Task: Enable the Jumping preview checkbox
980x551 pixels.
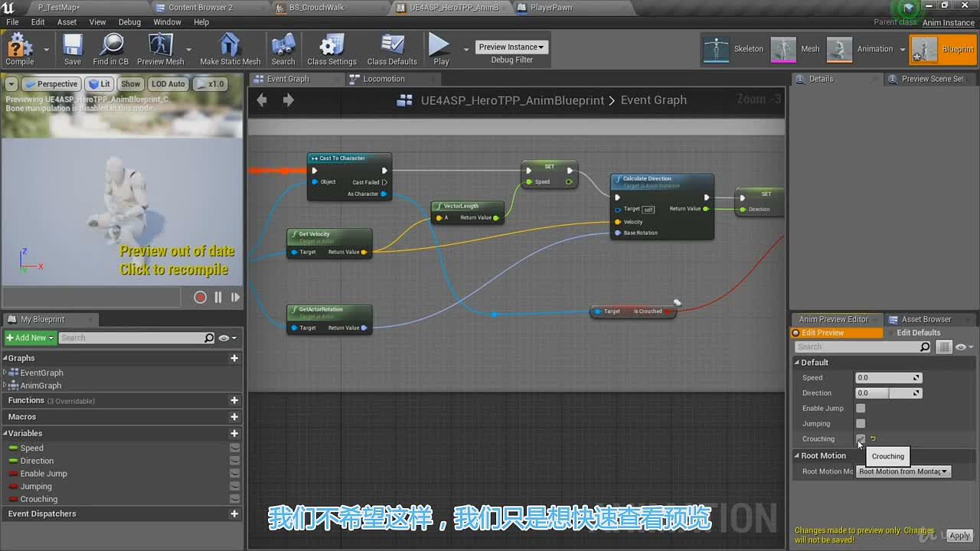Action: 861,423
